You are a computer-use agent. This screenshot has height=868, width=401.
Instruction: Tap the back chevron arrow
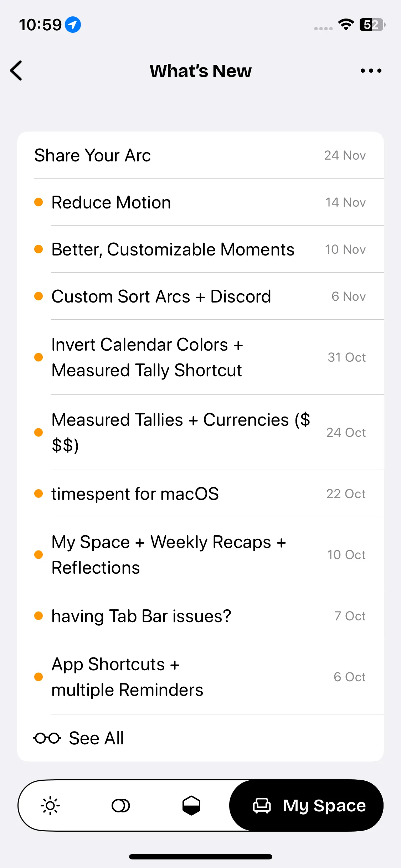tap(16, 71)
